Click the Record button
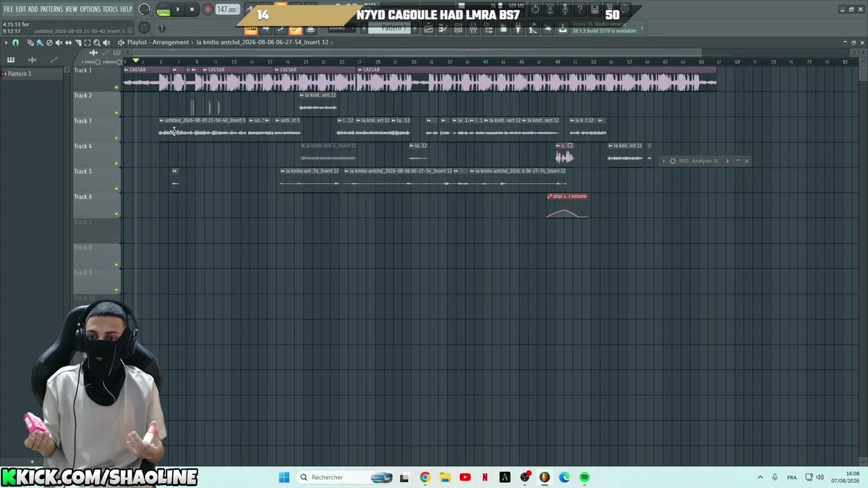The image size is (868, 488). [208, 9]
